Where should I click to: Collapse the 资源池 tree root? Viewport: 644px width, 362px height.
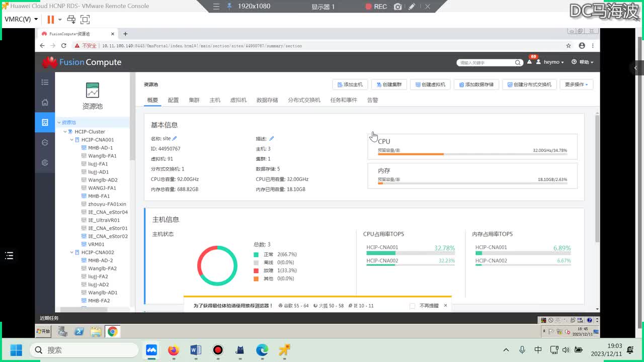(59, 122)
